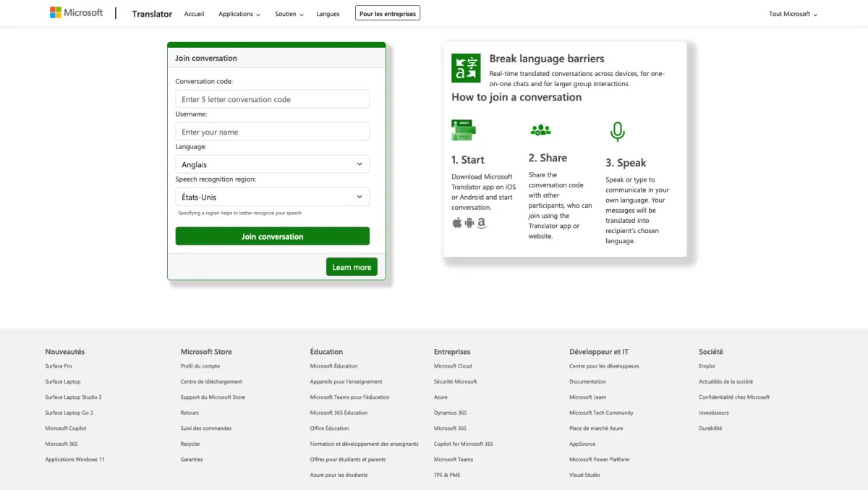Open the Dynamics 365 link
Image resolution: width=868 pixels, height=490 pixels.
[450, 413]
